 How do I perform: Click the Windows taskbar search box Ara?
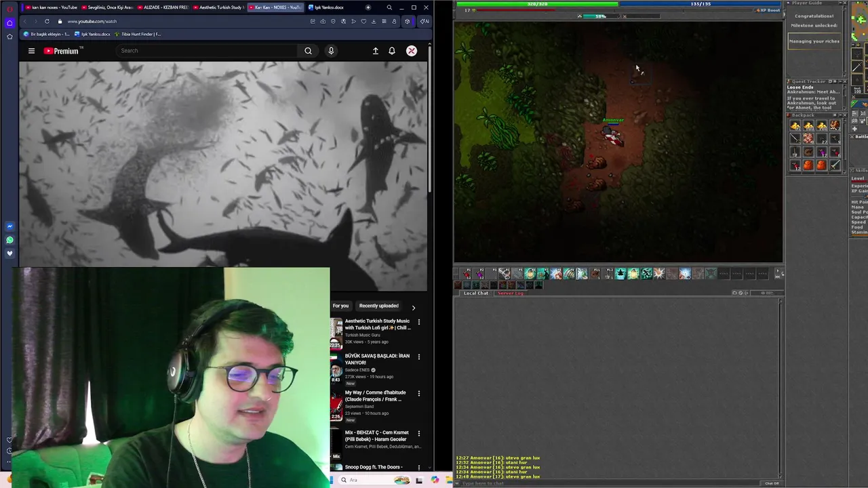tap(374, 480)
